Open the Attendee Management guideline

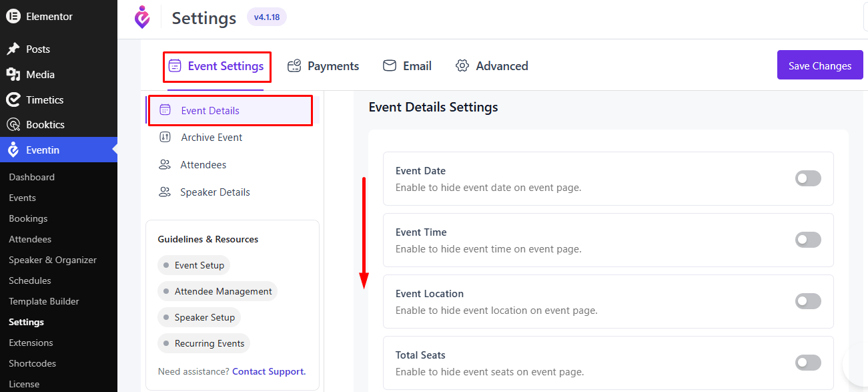pos(217,291)
